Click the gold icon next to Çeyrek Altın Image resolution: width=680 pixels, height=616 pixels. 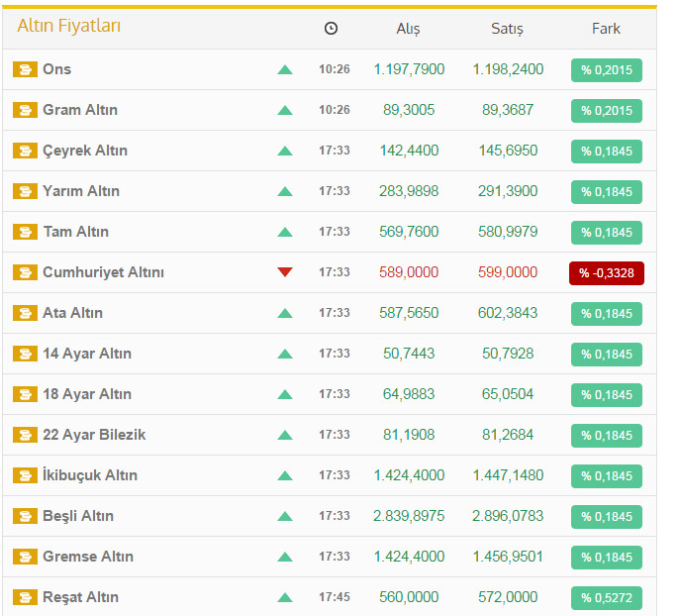(x=25, y=151)
